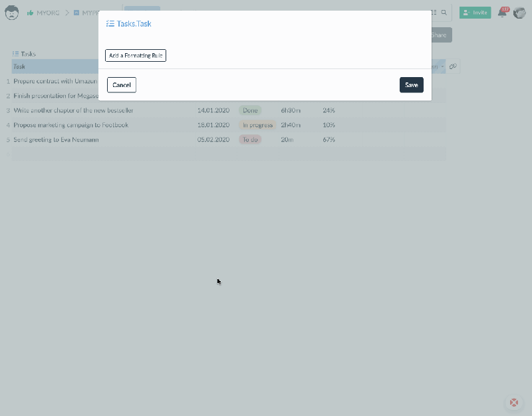Click the Tasks list icon above the table
Viewport: 532px width, 416px height.
pos(15,53)
